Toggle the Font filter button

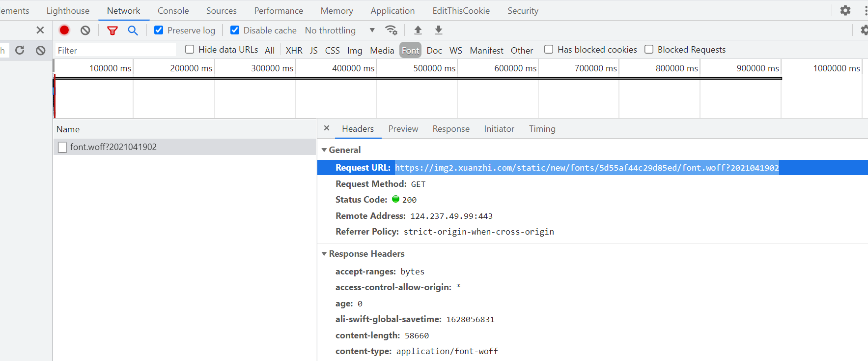pos(411,50)
